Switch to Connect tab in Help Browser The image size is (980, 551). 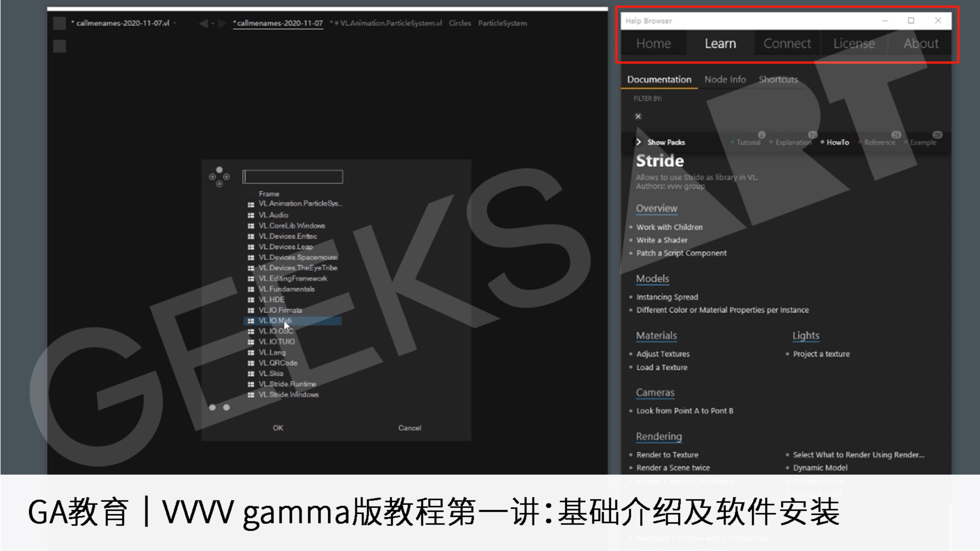click(x=787, y=43)
